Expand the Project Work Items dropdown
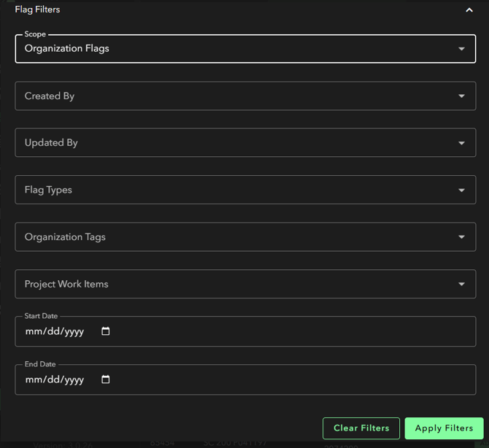The image size is (489, 448). tap(234, 284)
